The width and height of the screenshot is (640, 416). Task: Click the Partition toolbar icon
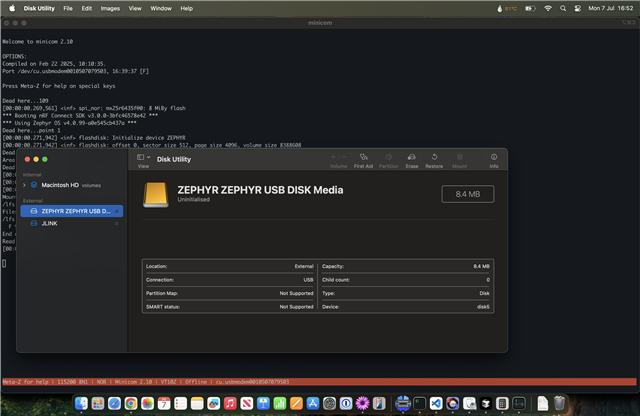(388, 161)
